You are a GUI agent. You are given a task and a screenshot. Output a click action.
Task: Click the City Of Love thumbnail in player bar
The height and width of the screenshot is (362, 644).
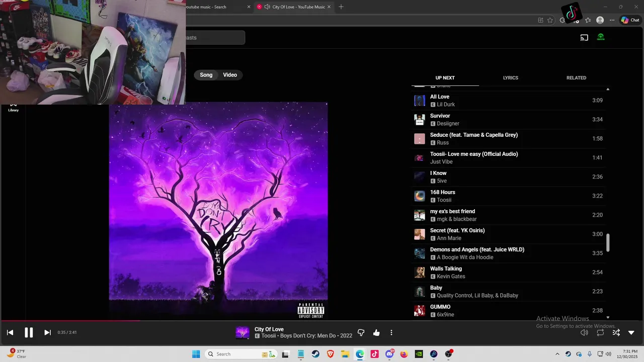pos(243,332)
